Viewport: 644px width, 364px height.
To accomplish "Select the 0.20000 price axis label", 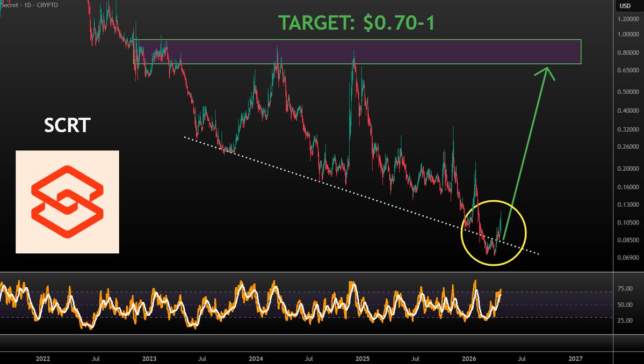I will coord(628,169).
